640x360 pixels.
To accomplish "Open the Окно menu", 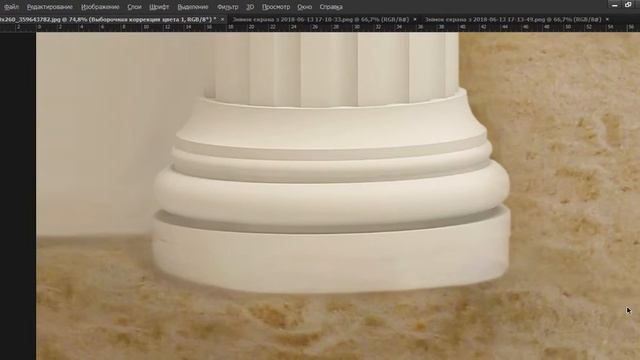I will point(304,7).
